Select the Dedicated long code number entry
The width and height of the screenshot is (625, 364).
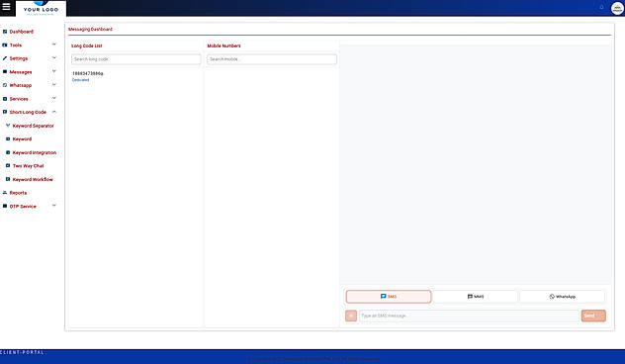coord(135,76)
